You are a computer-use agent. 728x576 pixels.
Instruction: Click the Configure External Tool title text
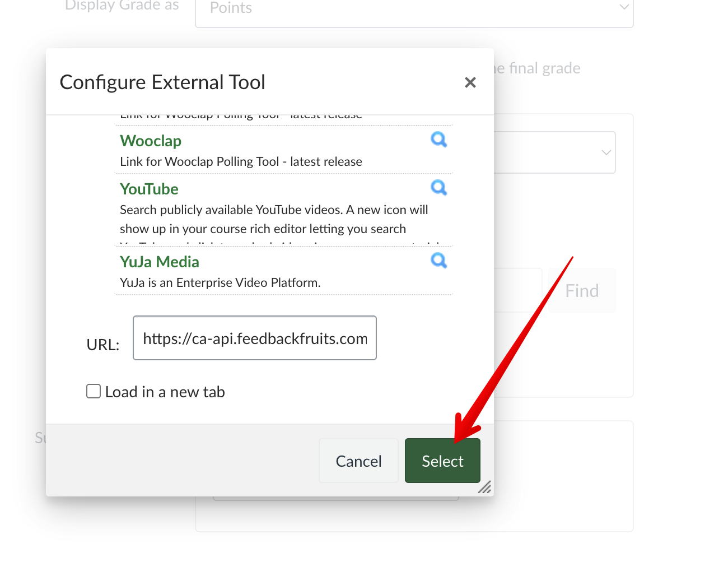(x=162, y=82)
